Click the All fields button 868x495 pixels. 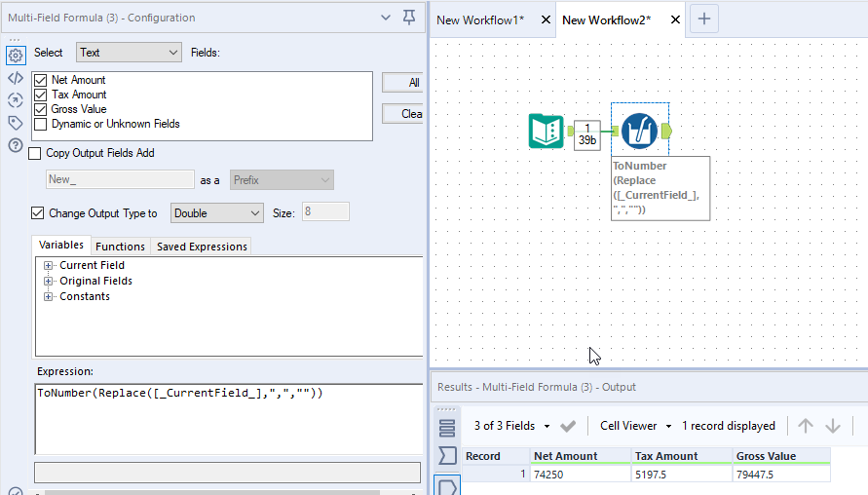[403, 83]
